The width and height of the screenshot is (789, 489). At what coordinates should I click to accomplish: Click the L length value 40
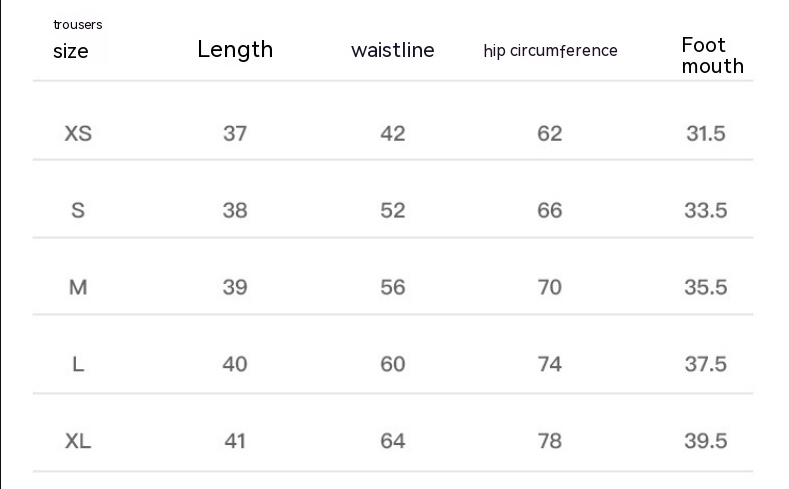(235, 364)
